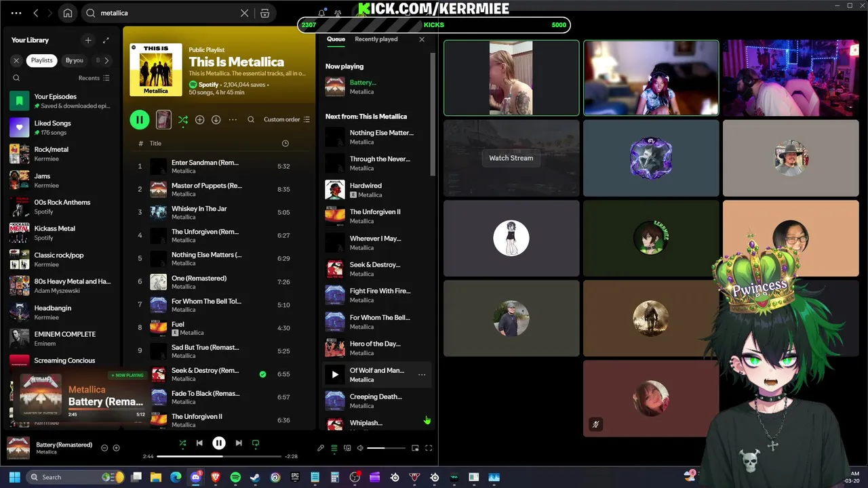The image size is (868, 488).
Task: Open the Recents sort dropdown
Action: 94,78
